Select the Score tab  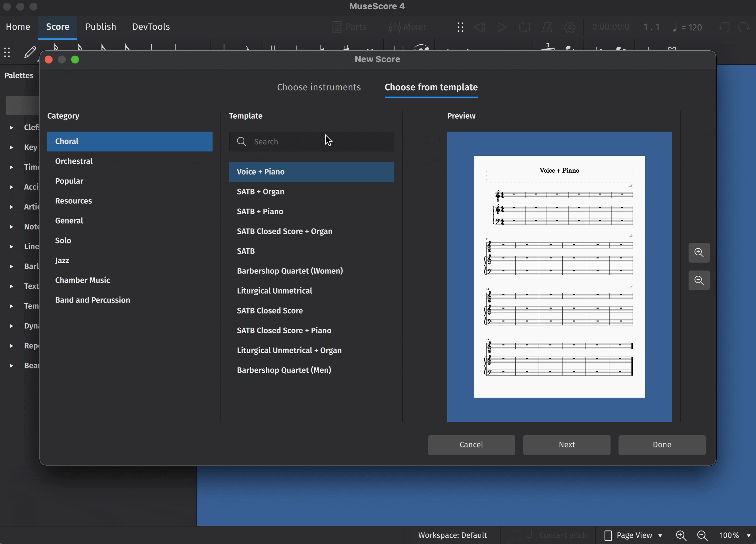pos(58,27)
